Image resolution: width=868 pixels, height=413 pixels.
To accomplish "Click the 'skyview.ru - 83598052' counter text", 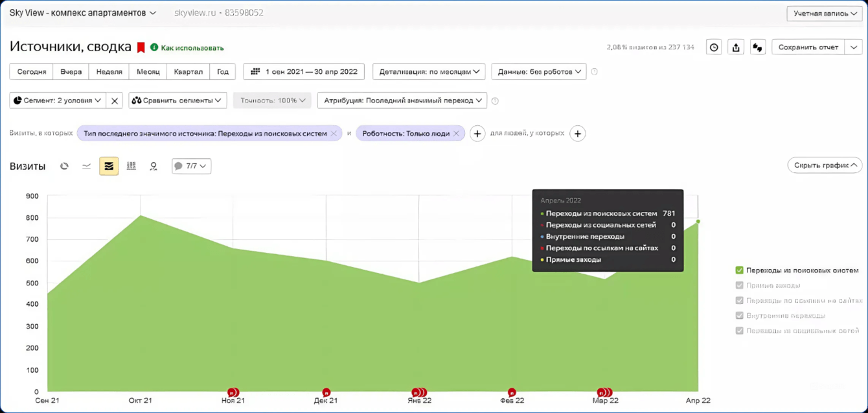I will tap(219, 13).
